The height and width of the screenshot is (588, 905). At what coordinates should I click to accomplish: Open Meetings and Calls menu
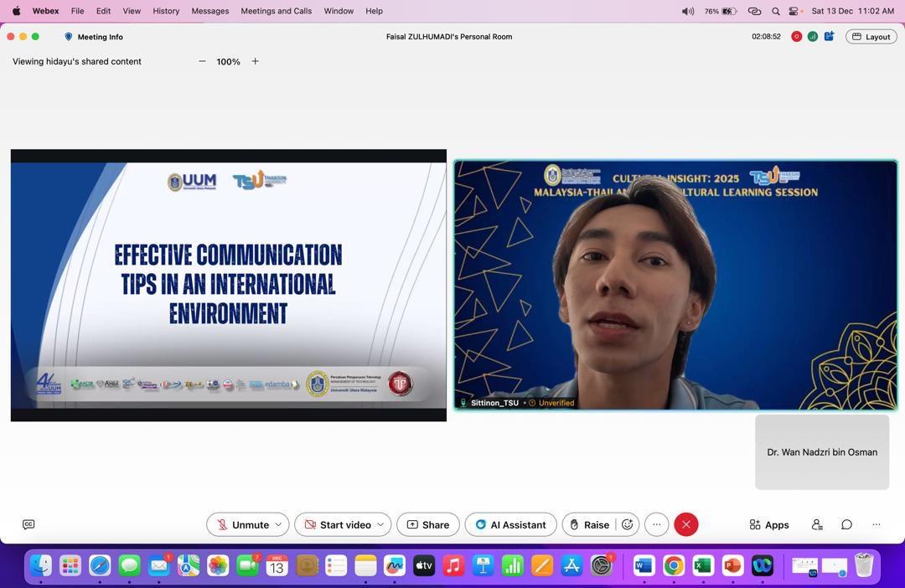(276, 11)
